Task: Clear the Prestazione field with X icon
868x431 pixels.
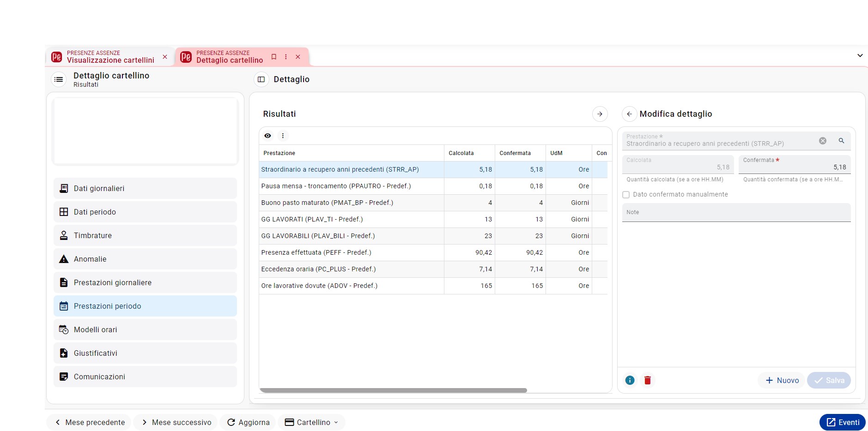Action: click(823, 141)
